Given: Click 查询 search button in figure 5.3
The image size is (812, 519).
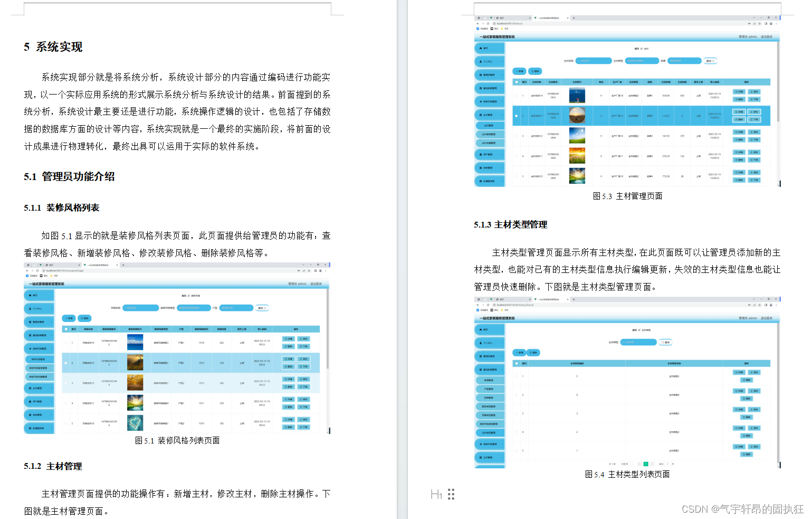Looking at the screenshot, I should (711, 61).
